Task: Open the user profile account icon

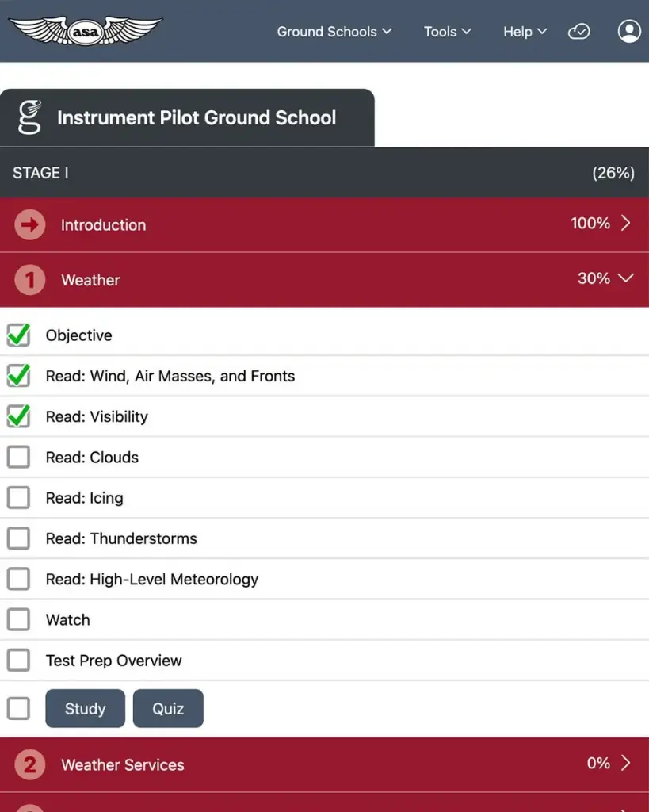Action: tap(629, 32)
